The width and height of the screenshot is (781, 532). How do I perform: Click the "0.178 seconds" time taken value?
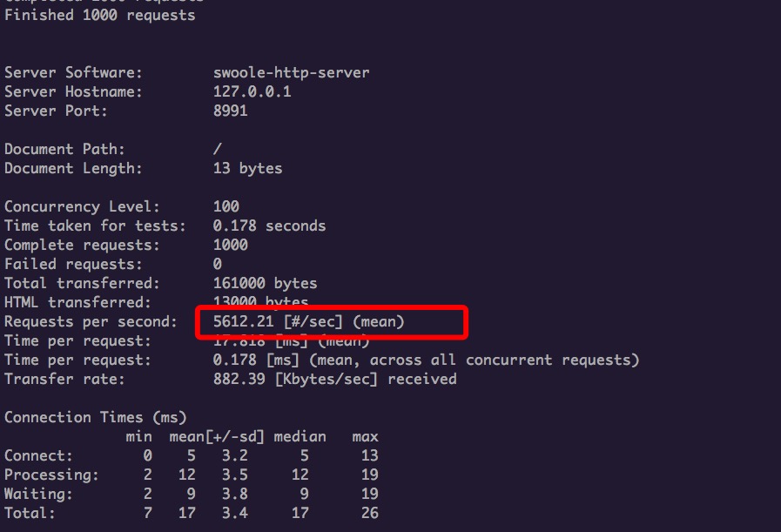269,226
